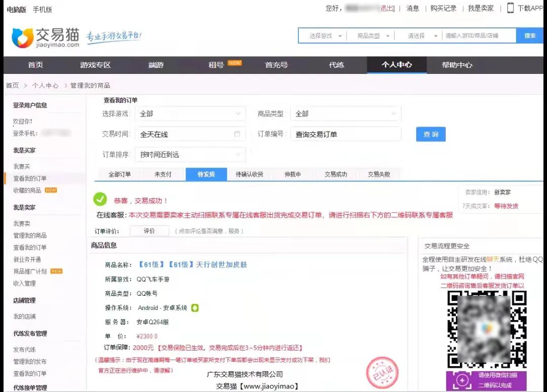The width and height of the screenshot is (547, 392).
Task: Click the 等待发货 status text
Action: [506, 206]
